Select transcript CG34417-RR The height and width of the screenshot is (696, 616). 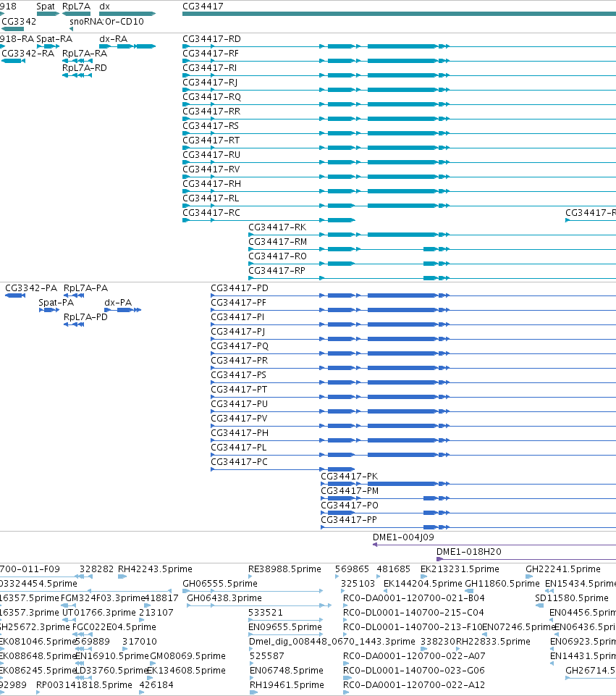(211, 112)
